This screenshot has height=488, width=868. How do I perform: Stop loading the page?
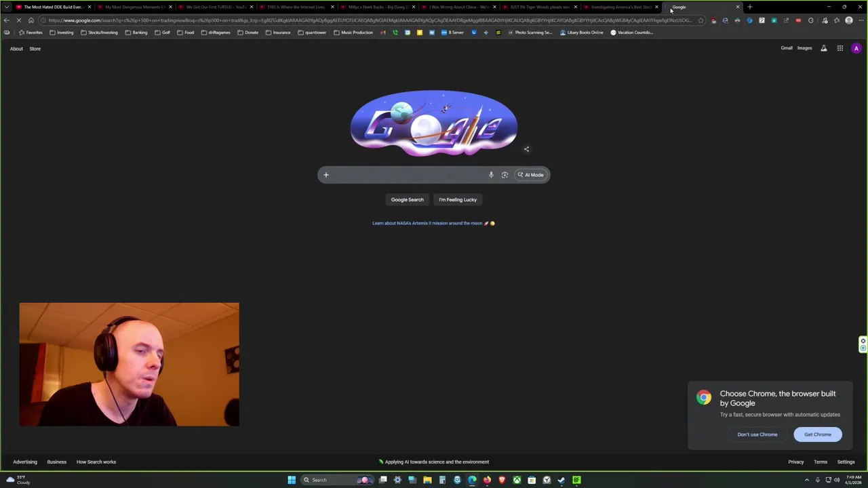click(x=19, y=20)
